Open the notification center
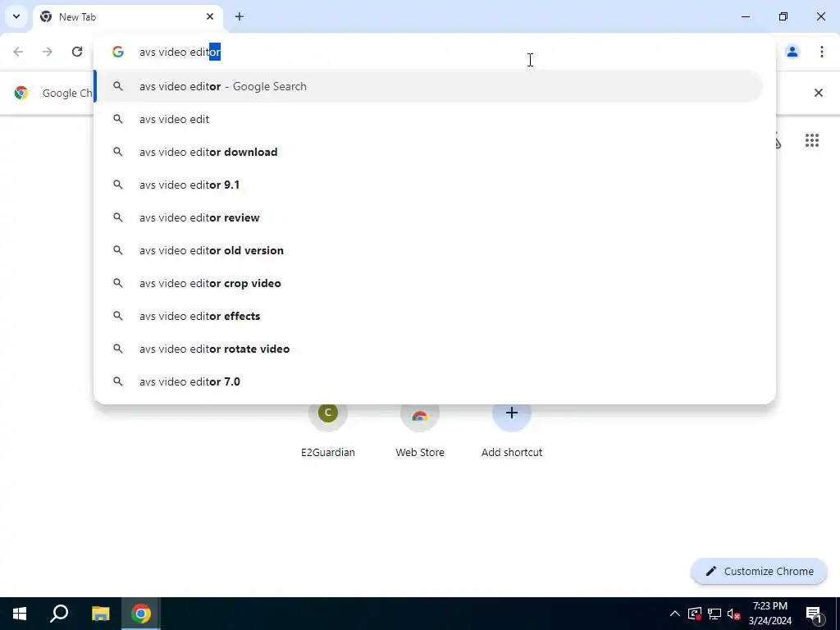The image size is (840, 630). [x=814, y=614]
